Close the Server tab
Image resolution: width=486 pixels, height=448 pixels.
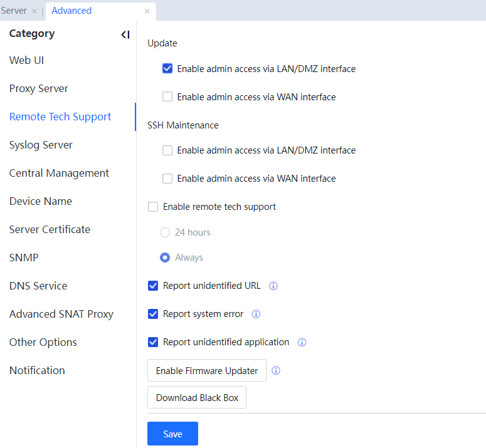(34, 11)
